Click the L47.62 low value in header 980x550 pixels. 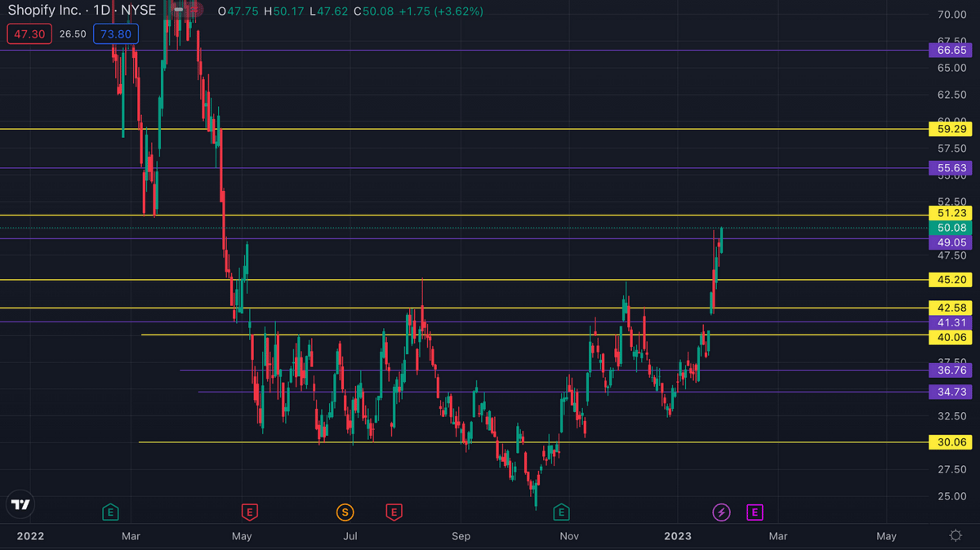pyautogui.click(x=328, y=12)
